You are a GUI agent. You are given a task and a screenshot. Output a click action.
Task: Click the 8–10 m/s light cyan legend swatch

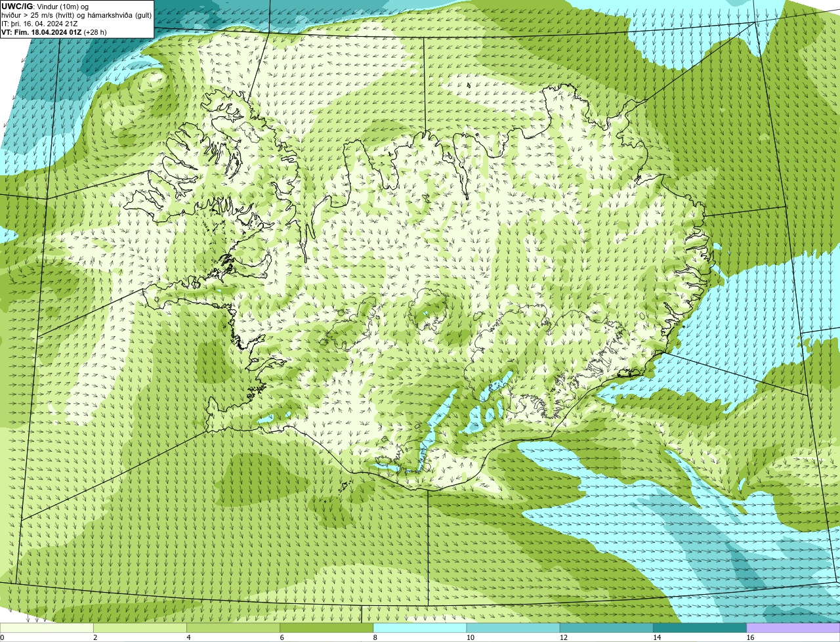[x=420, y=628]
